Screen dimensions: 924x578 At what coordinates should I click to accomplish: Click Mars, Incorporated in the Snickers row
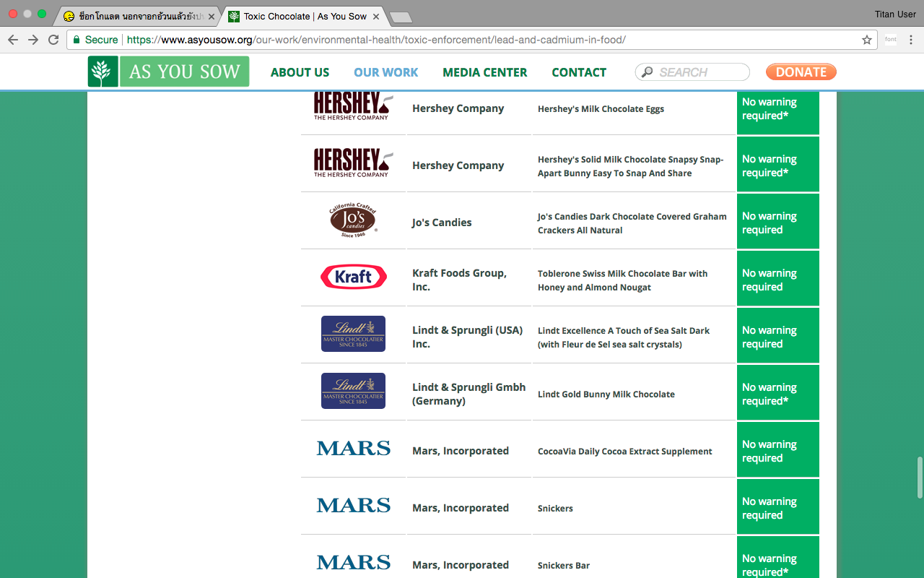coord(461,508)
